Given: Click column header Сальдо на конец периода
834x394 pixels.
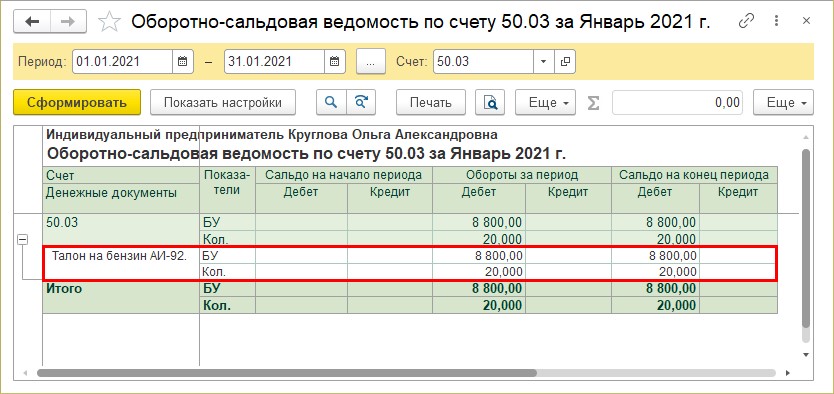Looking at the screenshot, I should click(695, 175).
